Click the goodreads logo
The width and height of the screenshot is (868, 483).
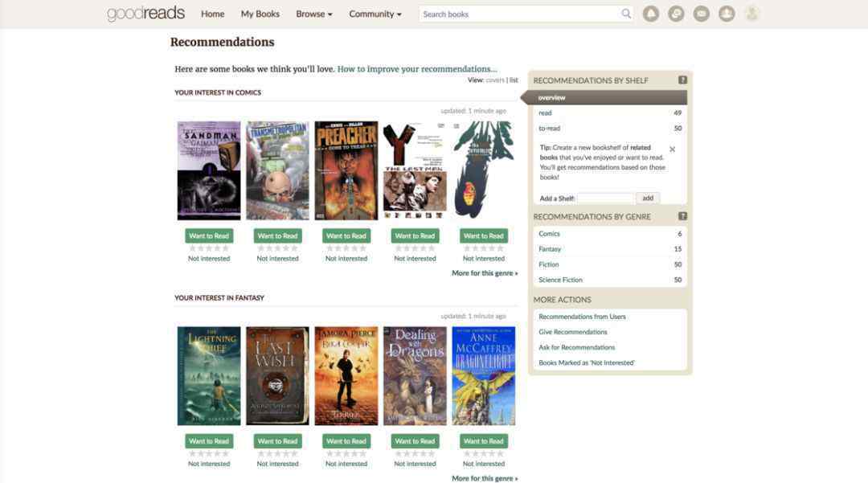145,14
